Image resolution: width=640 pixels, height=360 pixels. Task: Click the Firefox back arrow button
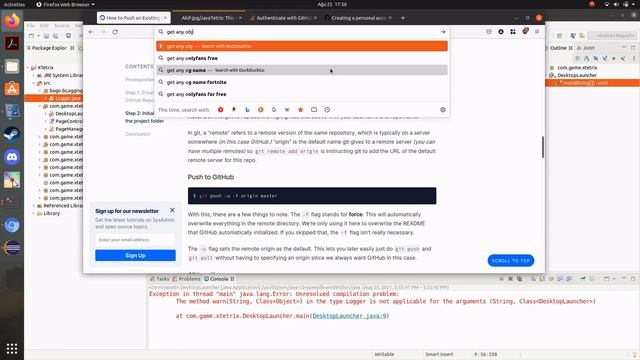(91, 32)
